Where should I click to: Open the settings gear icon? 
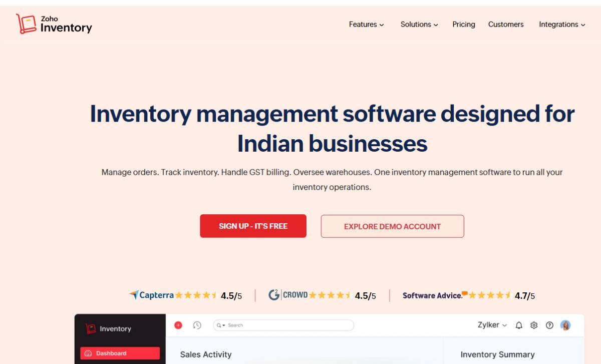tap(534, 325)
